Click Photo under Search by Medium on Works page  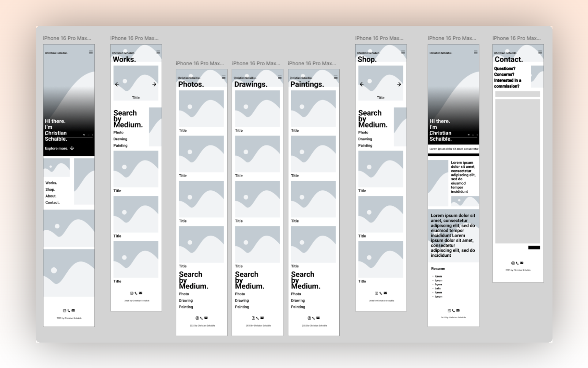click(x=118, y=132)
